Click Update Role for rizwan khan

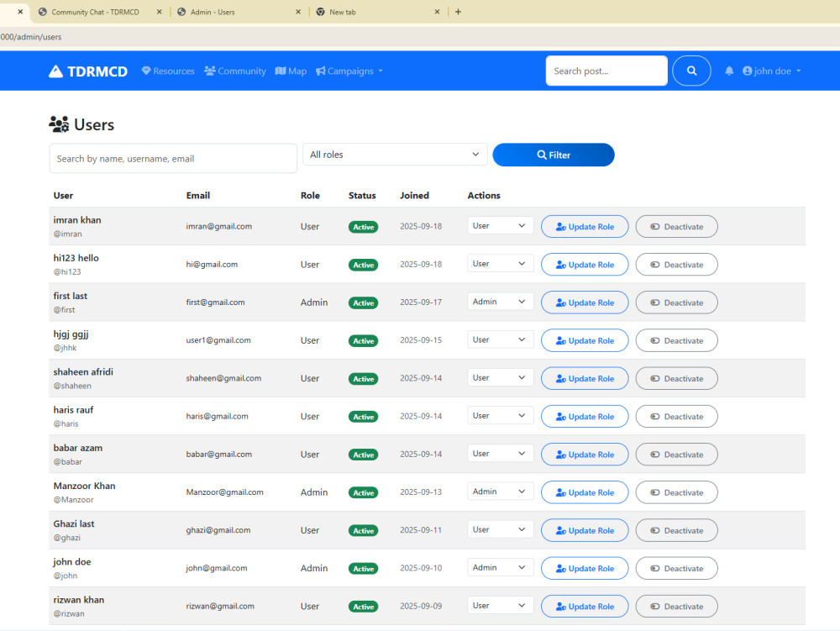point(585,607)
